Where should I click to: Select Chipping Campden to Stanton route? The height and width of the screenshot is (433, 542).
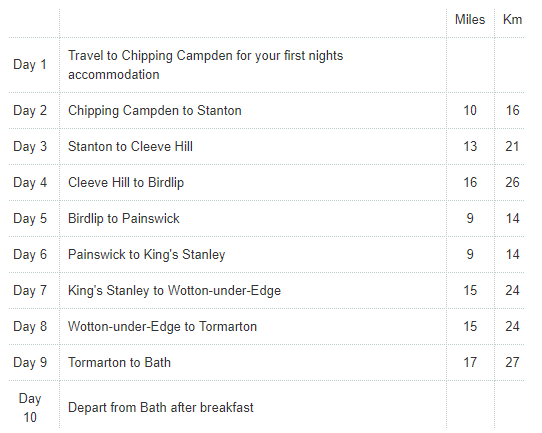click(155, 111)
